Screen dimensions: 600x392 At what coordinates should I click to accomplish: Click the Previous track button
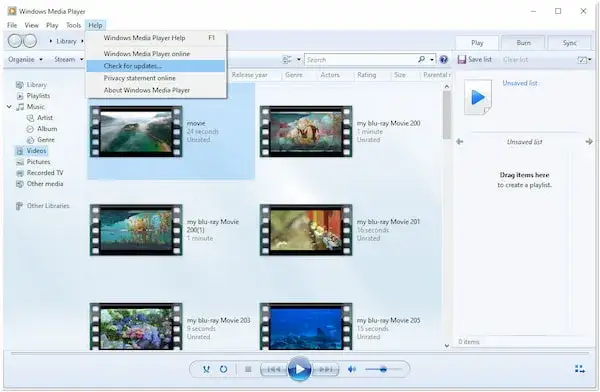273,369
